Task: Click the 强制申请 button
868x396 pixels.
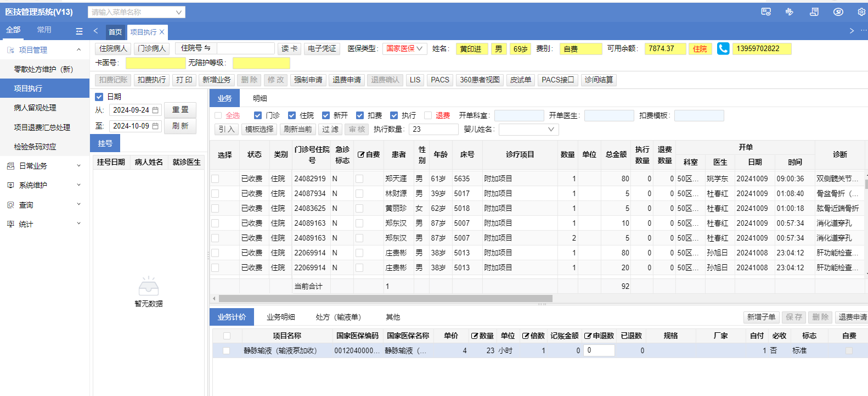Action: [308, 80]
